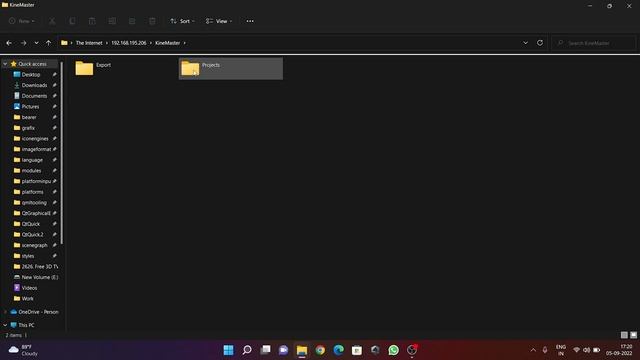Screen dimensions: 640x360
Task: Open the Windows Start menu
Action: pos(229,350)
